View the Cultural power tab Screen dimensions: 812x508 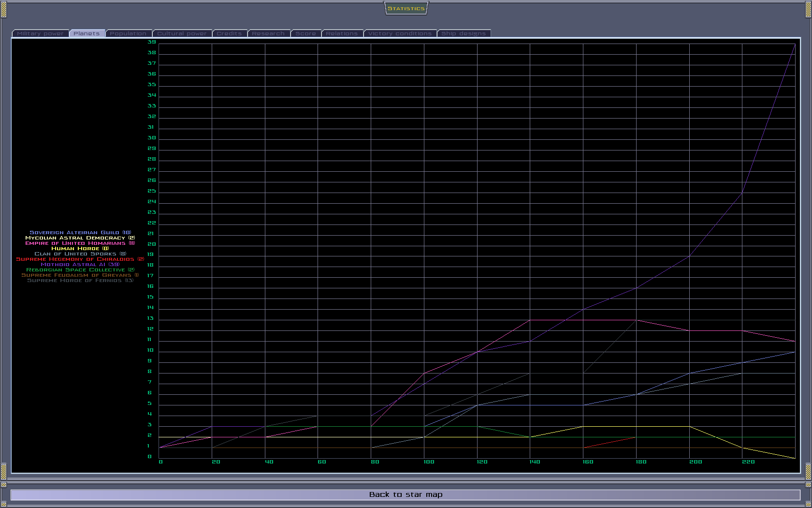(x=182, y=33)
